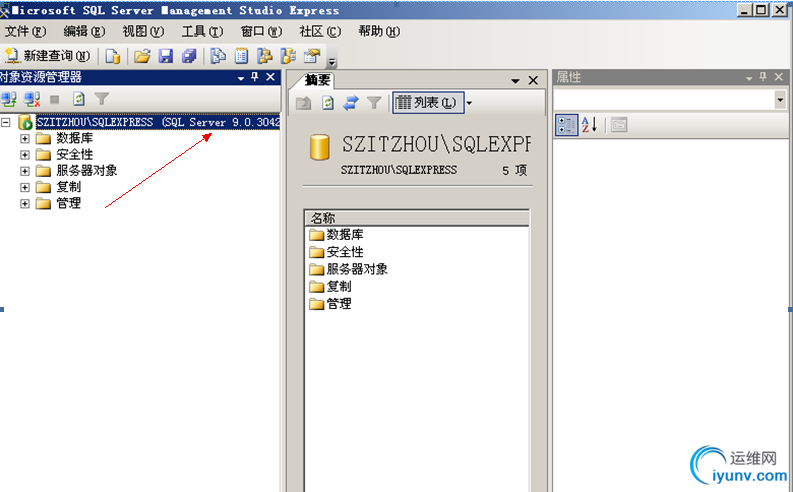Screen dimensions: 793x492
Task: Click Connect icon in Object Explorer toolbar
Action: click(9, 99)
